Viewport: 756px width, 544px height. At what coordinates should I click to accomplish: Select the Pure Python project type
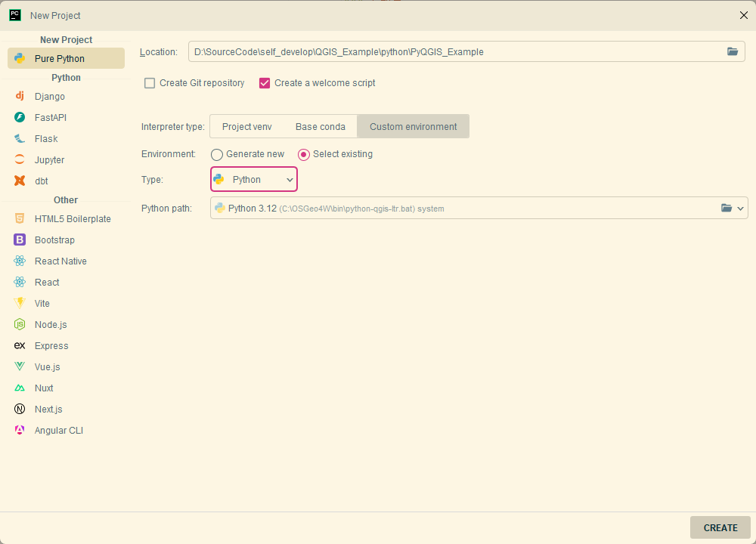pyautogui.click(x=66, y=58)
